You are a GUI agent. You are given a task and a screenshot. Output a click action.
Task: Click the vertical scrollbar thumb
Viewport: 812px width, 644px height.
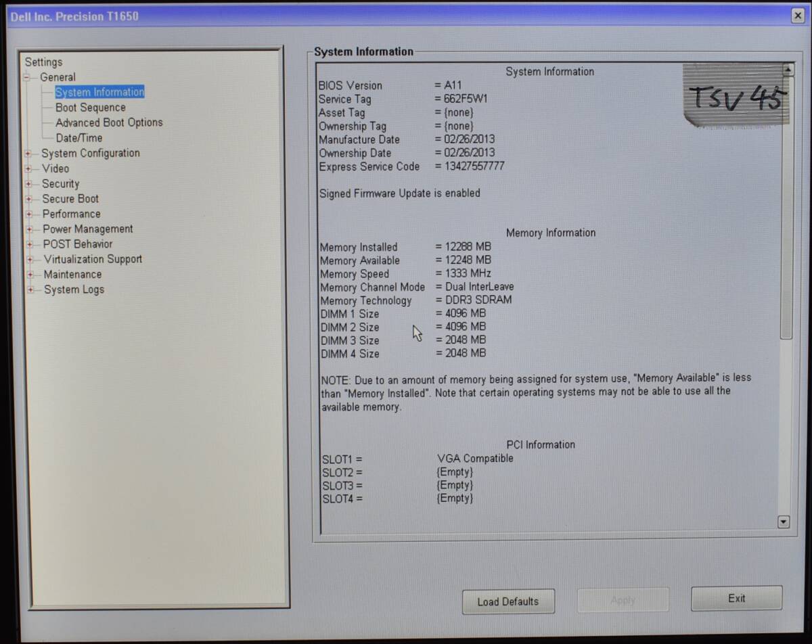point(786,207)
